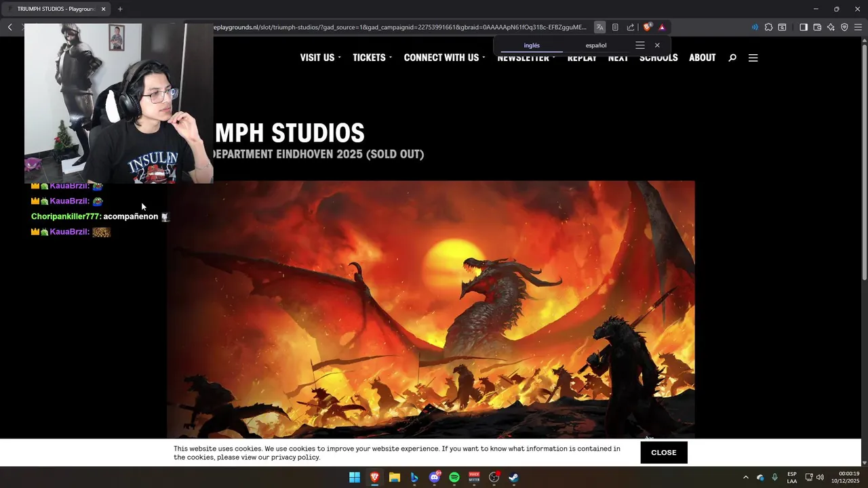The image size is (868, 488).
Task: Open the Brave Wallet icon
Action: 817,27
